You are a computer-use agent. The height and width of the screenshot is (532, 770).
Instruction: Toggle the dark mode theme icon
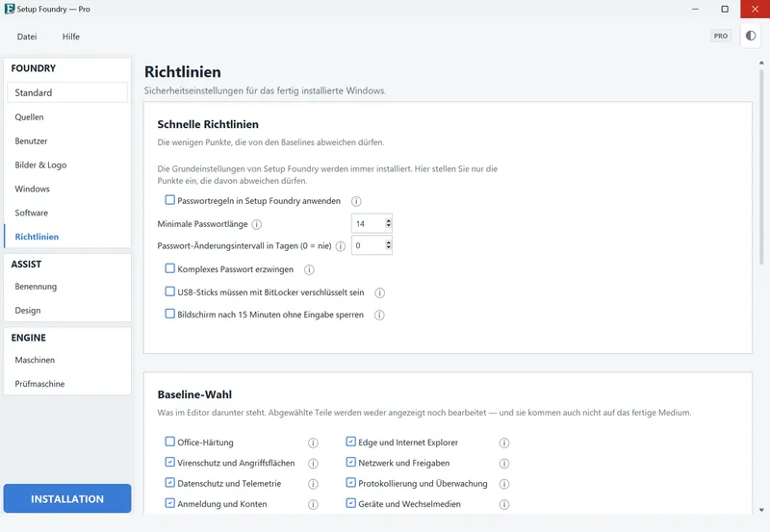(751, 36)
